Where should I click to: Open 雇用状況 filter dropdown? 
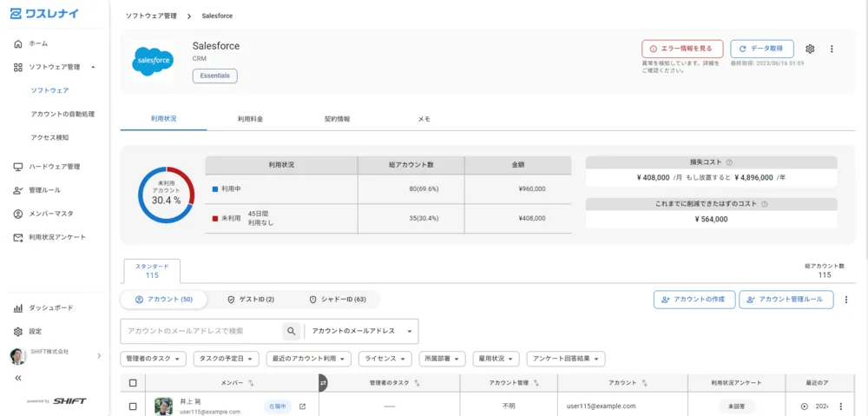496,359
